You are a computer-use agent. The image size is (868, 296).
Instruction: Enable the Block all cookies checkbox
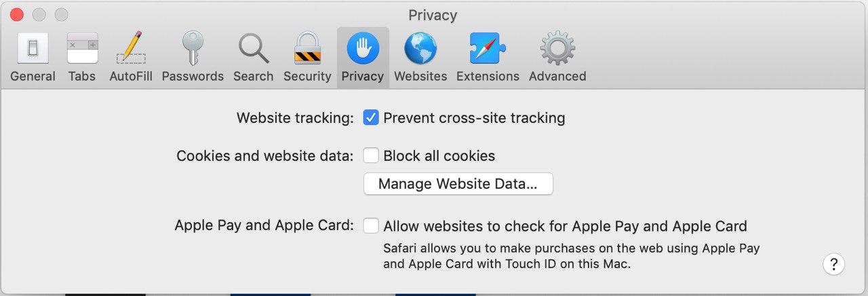(x=371, y=156)
